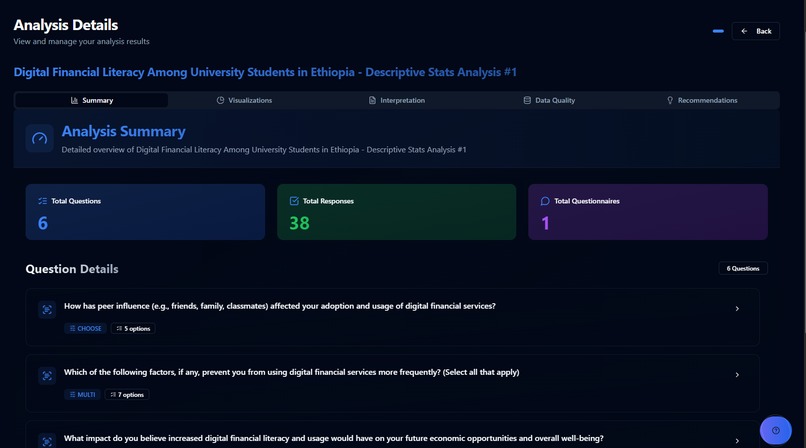Select the economic opportunities impact question text

[x=334, y=438]
